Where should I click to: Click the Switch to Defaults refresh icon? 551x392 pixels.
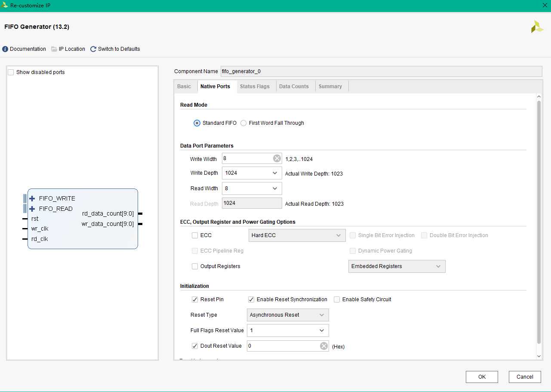[93, 49]
